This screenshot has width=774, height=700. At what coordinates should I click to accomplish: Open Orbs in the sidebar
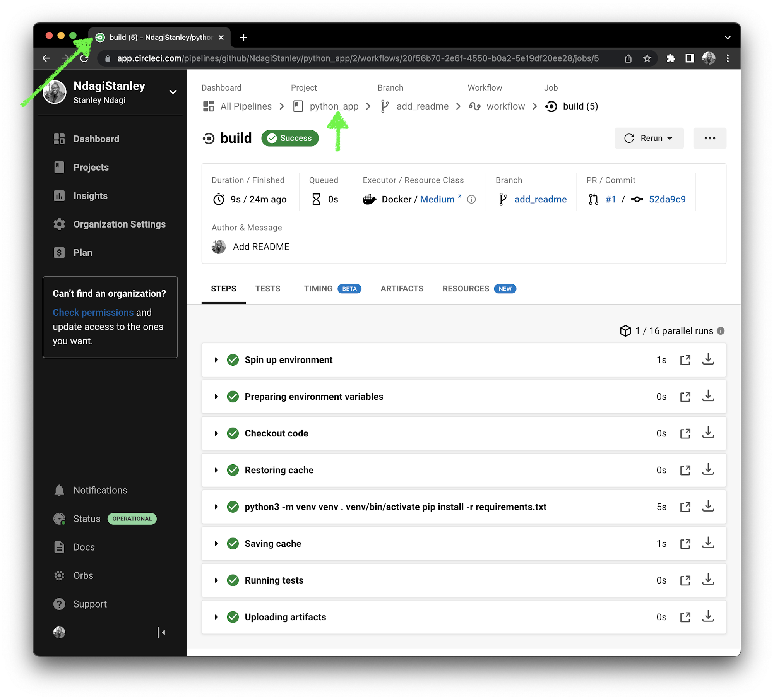(x=73, y=575)
